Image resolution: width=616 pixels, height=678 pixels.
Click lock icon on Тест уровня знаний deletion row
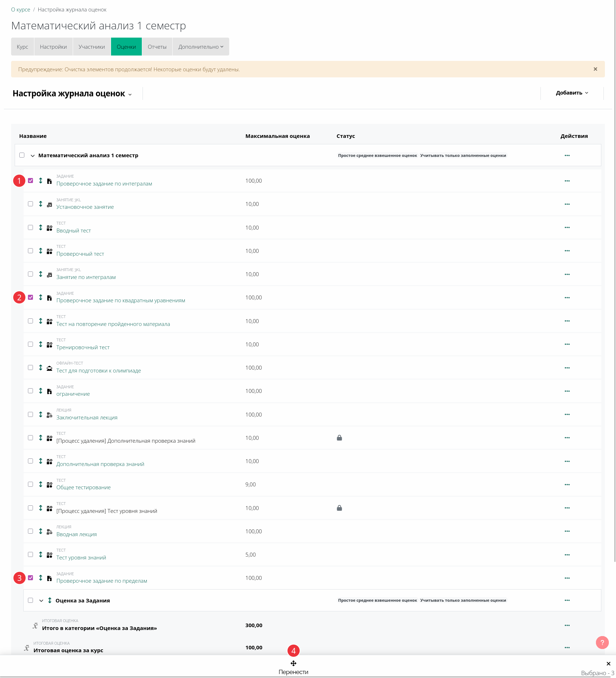[x=339, y=508]
